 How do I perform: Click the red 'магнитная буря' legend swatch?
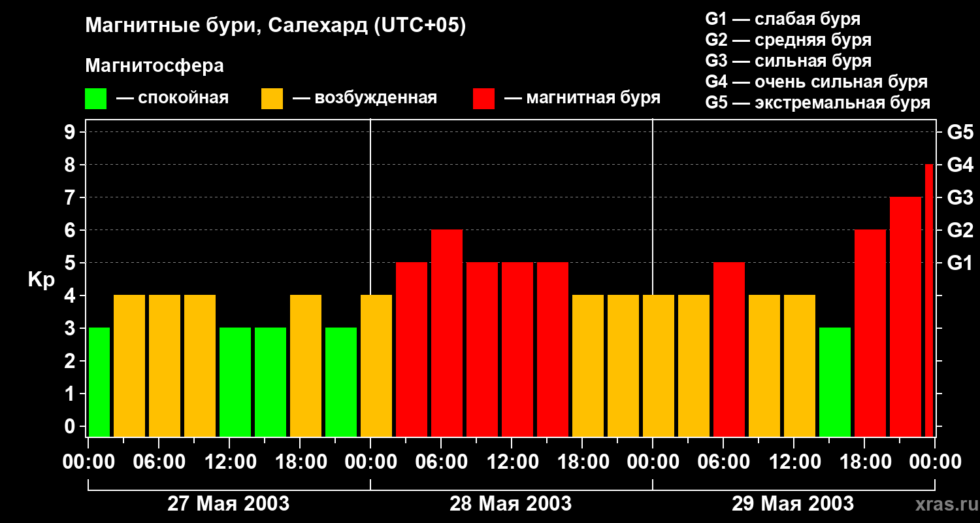[483, 99]
